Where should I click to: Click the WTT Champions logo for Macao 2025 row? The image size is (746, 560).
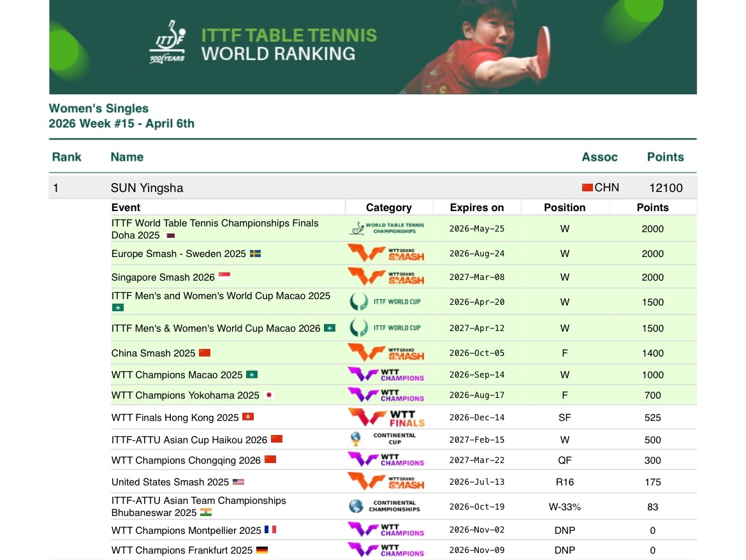click(x=386, y=374)
